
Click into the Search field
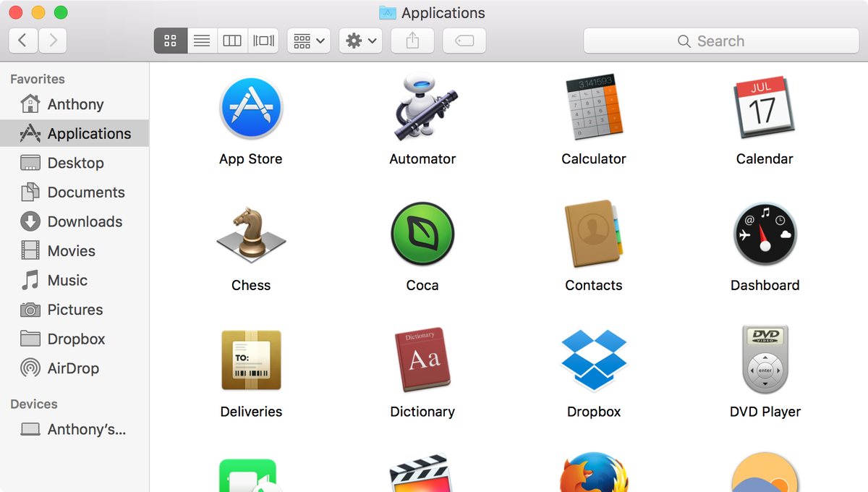pos(721,41)
